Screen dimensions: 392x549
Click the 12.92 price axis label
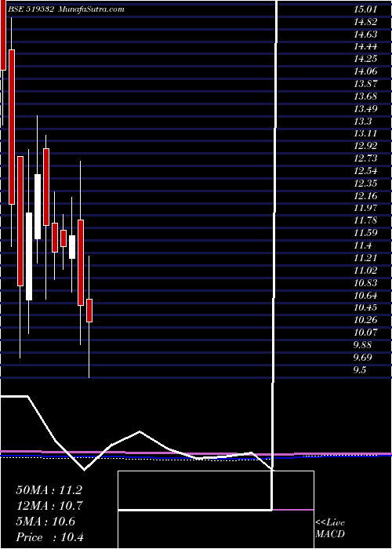click(x=365, y=147)
